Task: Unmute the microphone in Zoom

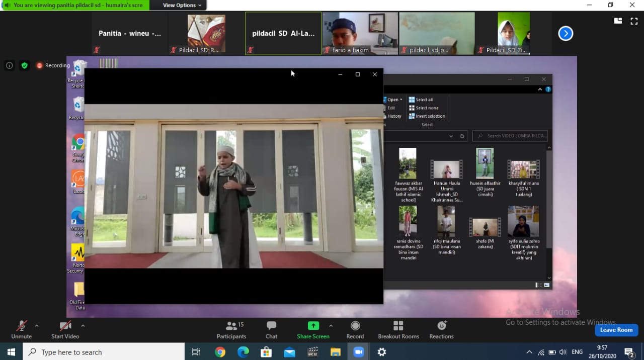Action: 21,330
